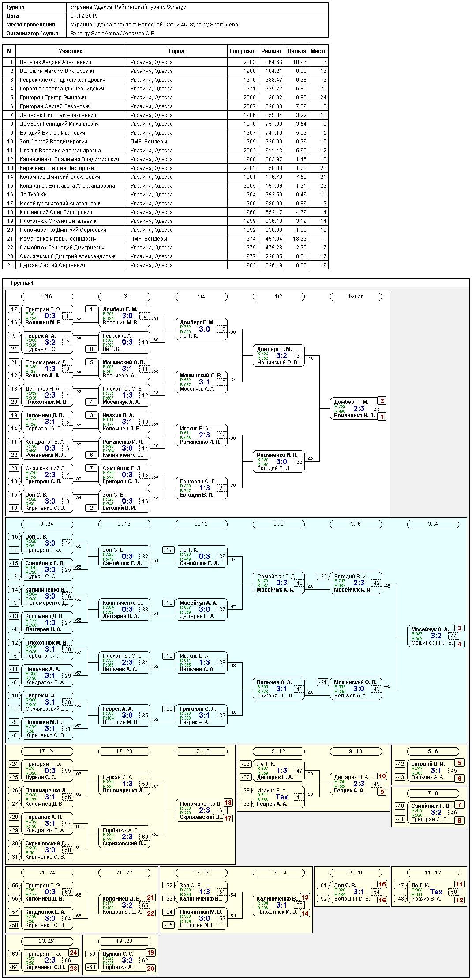Click the 1/16 round header
The width and height of the screenshot is (472, 980).
coord(47,297)
